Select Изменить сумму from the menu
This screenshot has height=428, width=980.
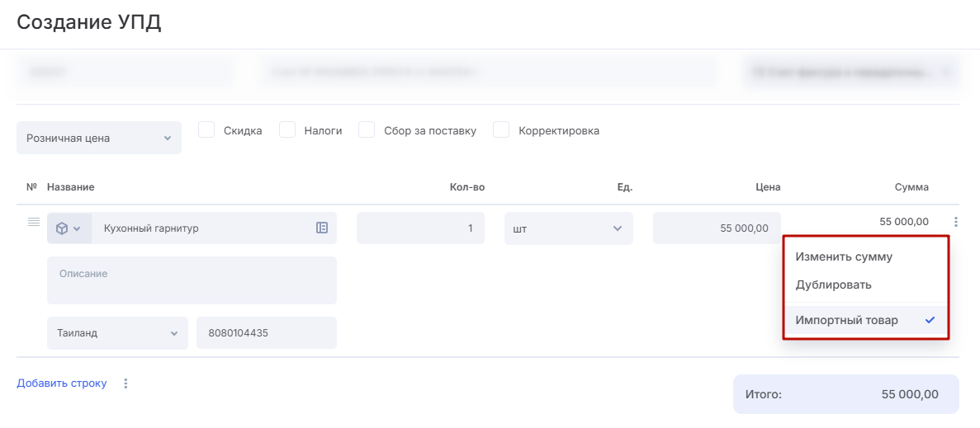(844, 256)
